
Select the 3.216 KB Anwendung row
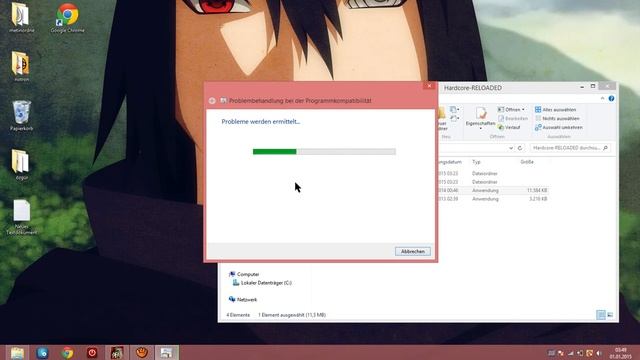[x=493, y=199]
